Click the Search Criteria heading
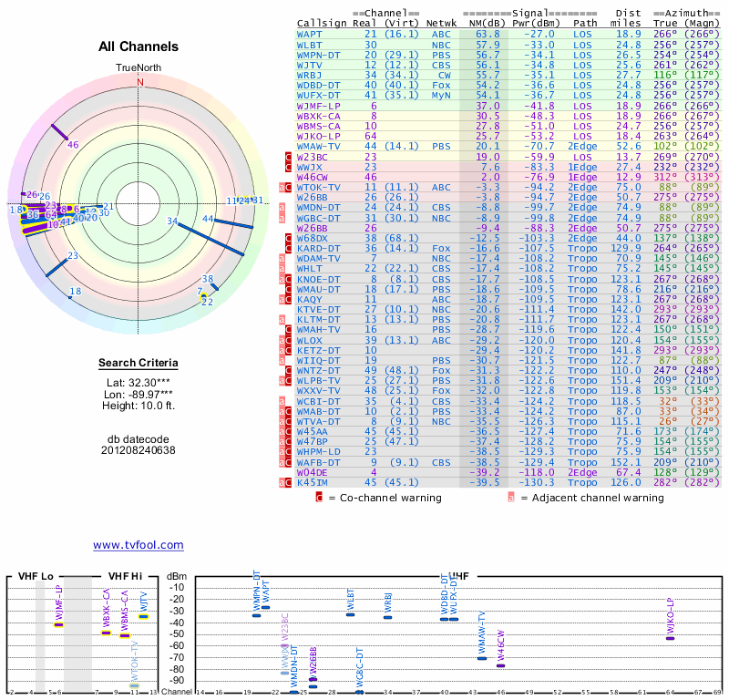 (139, 363)
